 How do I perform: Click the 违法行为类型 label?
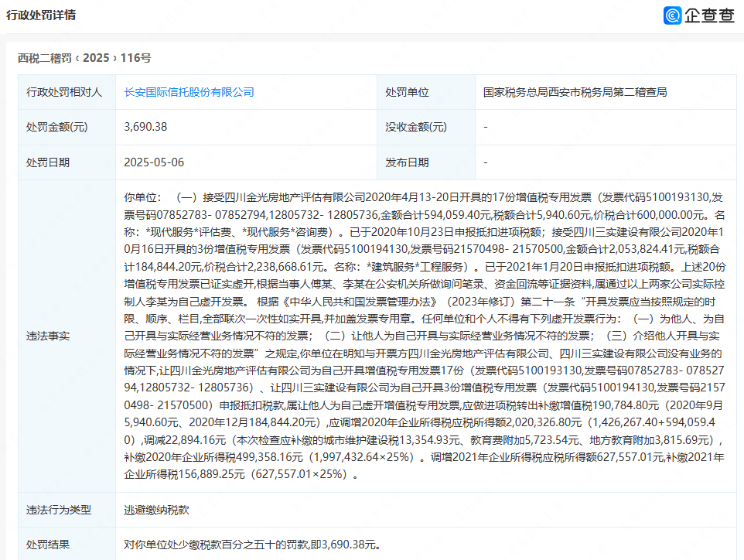pyautogui.click(x=59, y=510)
